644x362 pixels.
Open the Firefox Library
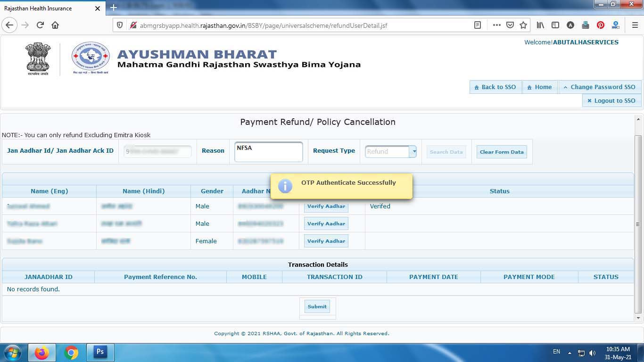pos(540,25)
